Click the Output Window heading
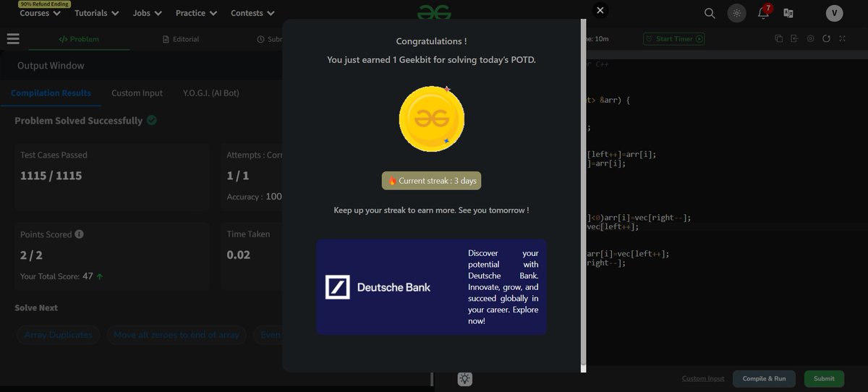Image resolution: width=868 pixels, height=392 pixels. [51, 65]
